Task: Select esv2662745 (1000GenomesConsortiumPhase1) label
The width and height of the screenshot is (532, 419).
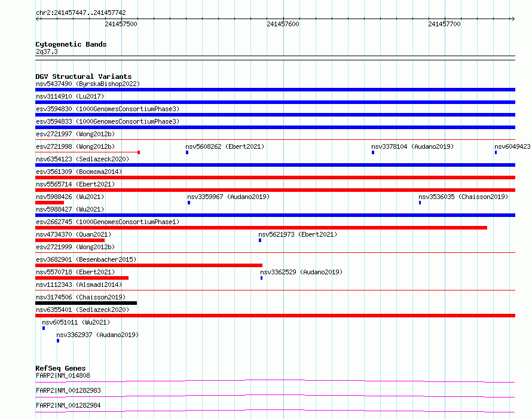Action: coord(108,222)
